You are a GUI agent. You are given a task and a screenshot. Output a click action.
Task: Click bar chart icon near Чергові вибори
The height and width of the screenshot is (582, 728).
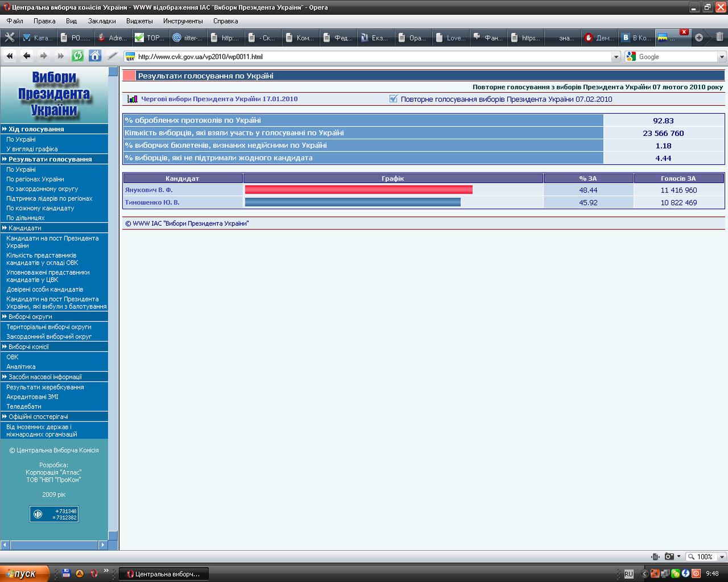point(132,99)
